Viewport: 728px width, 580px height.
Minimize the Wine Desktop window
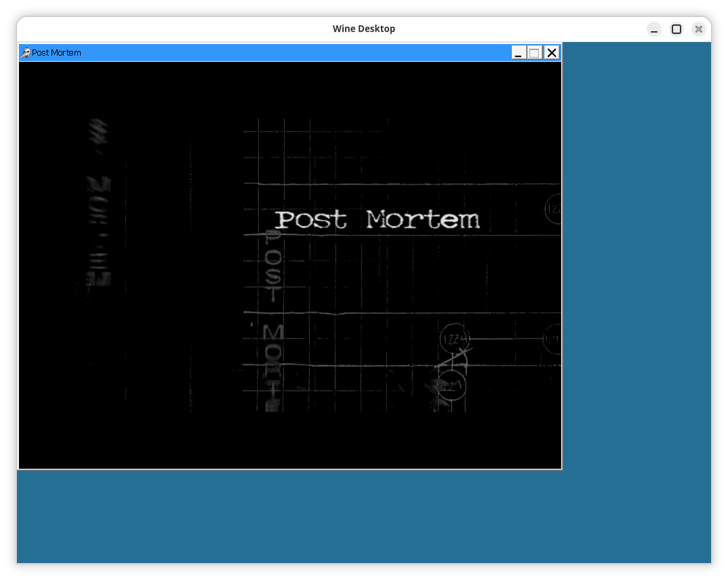tap(653, 29)
